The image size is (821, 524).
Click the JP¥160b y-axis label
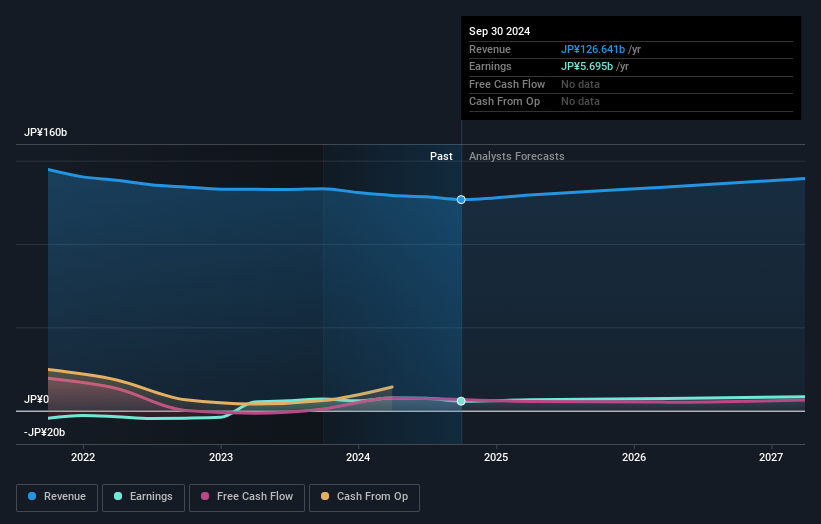pyautogui.click(x=46, y=132)
